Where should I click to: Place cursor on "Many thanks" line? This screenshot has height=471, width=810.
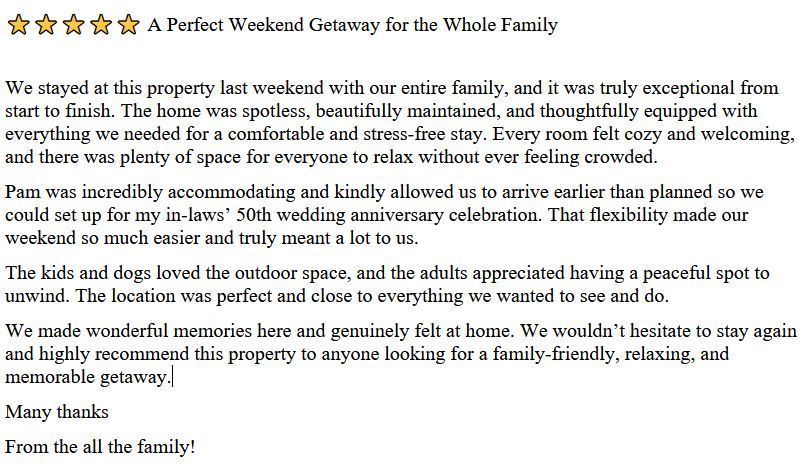pos(57,412)
